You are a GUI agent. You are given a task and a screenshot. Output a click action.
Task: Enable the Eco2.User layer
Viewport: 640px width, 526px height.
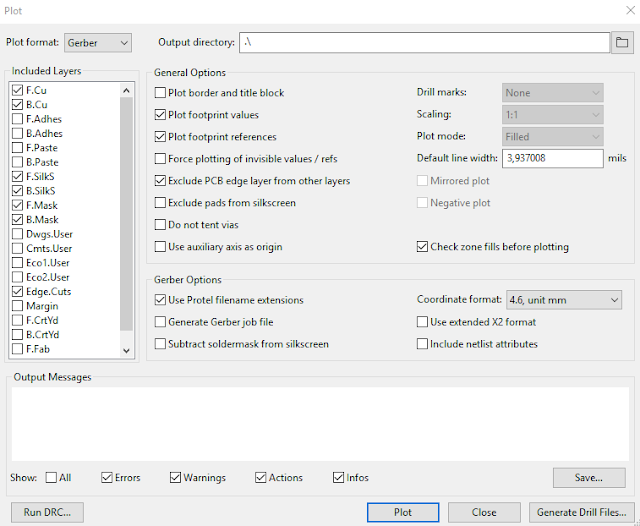18,277
